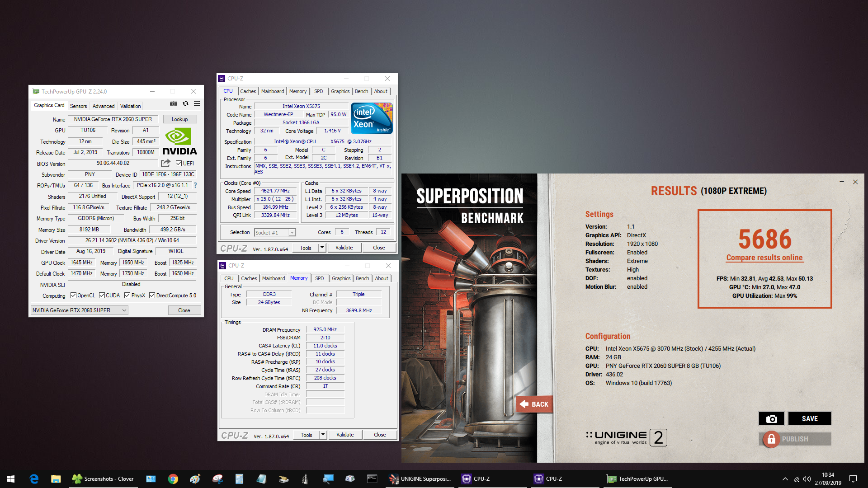Viewport: 868px width, 488px height.
Task: Click the Core Speed value 4624.77 MHz
Action: coord(275,191)
